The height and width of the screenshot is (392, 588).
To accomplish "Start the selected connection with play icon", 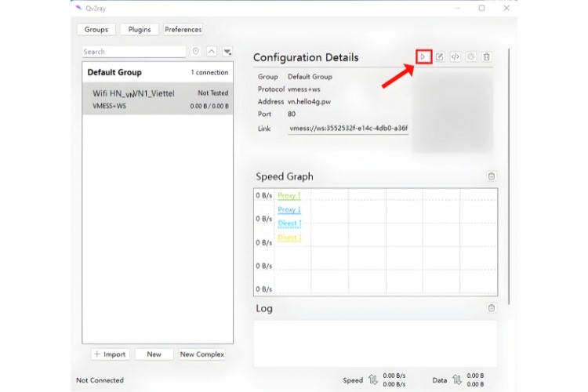I will tap(423, 57).
